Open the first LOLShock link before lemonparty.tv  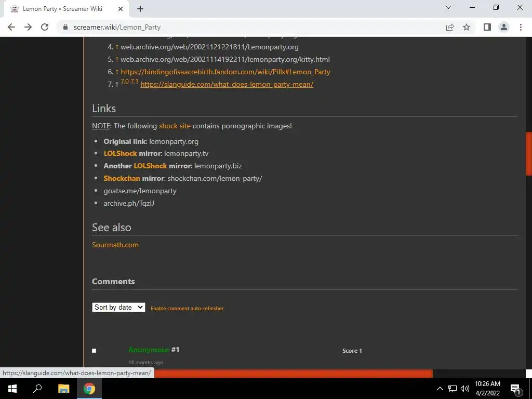pyautogui.click(x=120, y=153)
